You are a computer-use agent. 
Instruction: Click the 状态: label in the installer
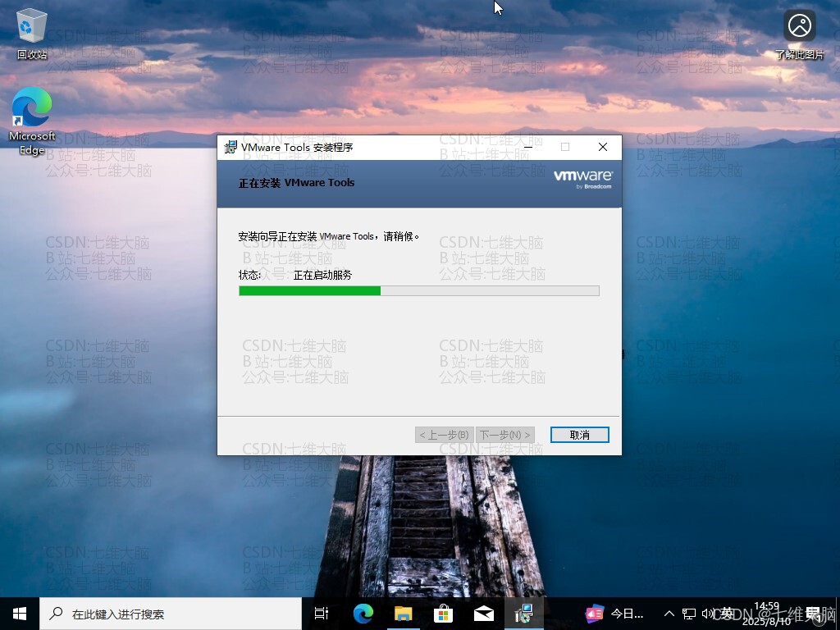coord(249,275)
